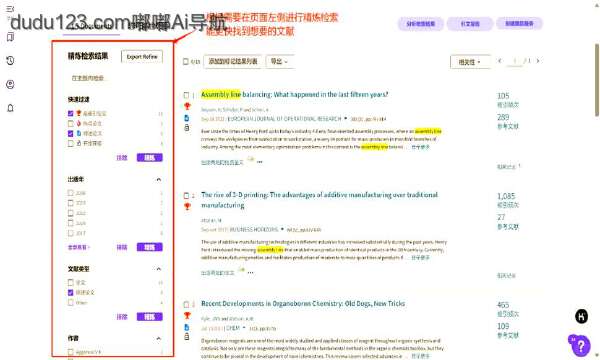Collapse the publication year section chevron
This screenshot has width=600, height=360.
[158, 179]
